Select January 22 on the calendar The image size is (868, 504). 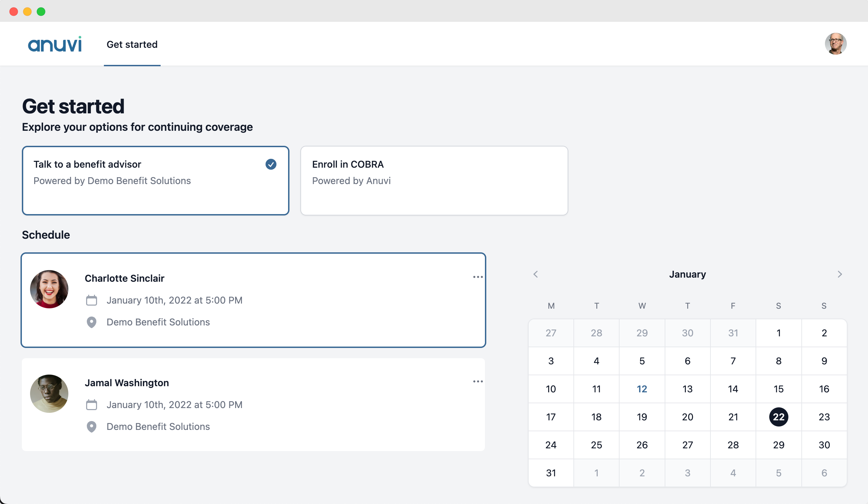(x=778, y=417)
